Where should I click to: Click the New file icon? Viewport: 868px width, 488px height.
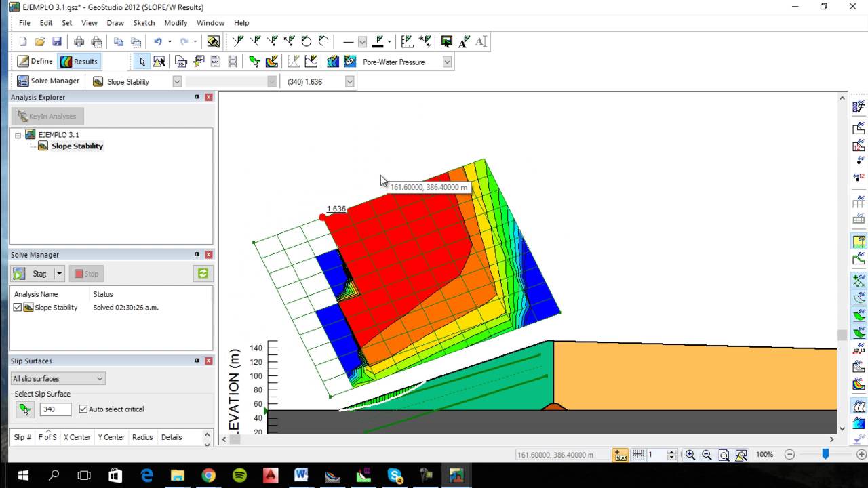pyautogui.click(x=23, y=42)
